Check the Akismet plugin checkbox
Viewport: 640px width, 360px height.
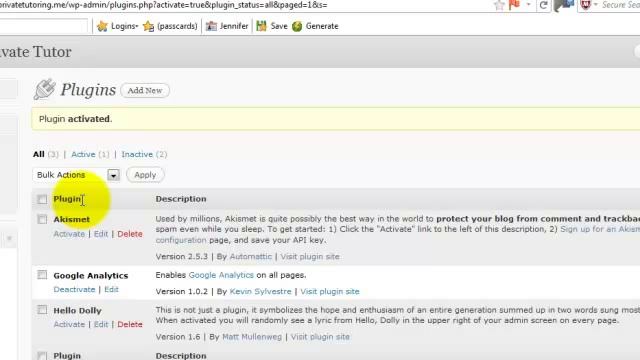point(42,219)
